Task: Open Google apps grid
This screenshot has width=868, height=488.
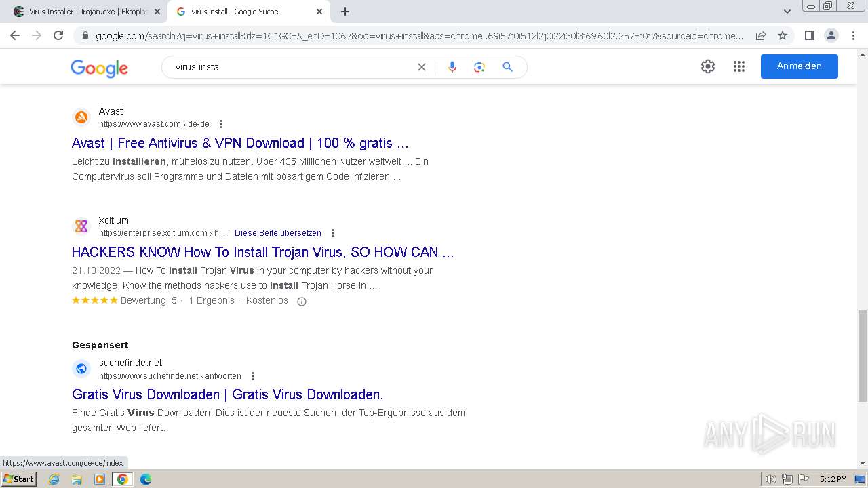Action: [x=739, y=66]
